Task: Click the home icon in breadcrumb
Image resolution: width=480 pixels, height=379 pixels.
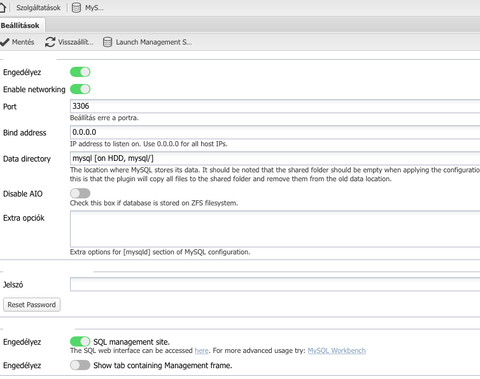Action: point(2,7)
